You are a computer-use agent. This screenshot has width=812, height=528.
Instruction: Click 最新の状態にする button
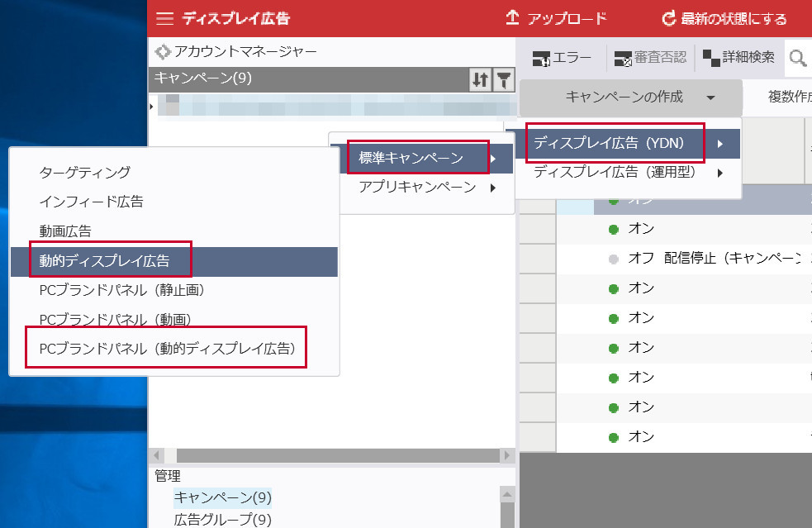click(x=724, y=19)
